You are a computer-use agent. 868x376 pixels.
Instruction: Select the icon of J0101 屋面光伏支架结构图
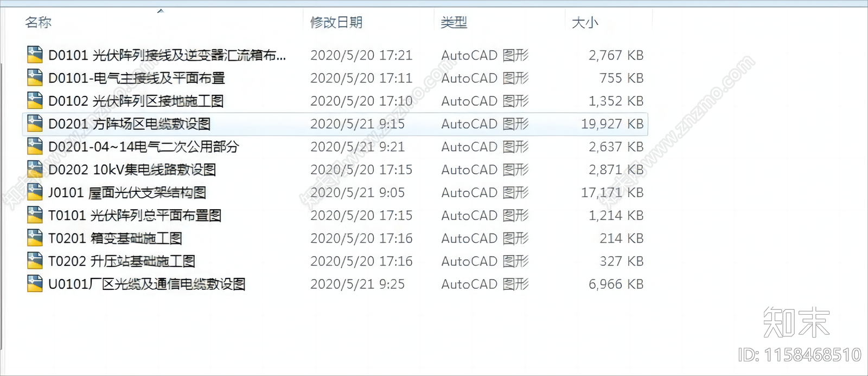click(35, 192)
